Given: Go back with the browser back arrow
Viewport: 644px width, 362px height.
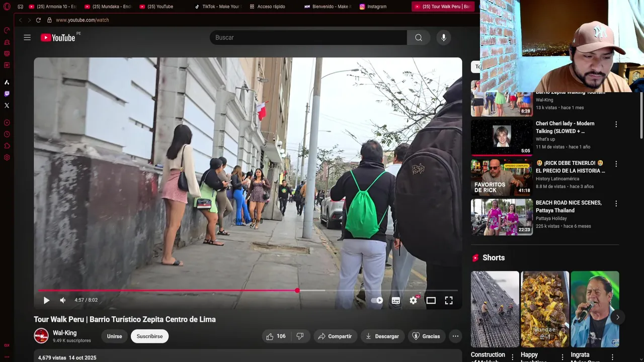Looking at the screenshot, I should pos(20,20).
